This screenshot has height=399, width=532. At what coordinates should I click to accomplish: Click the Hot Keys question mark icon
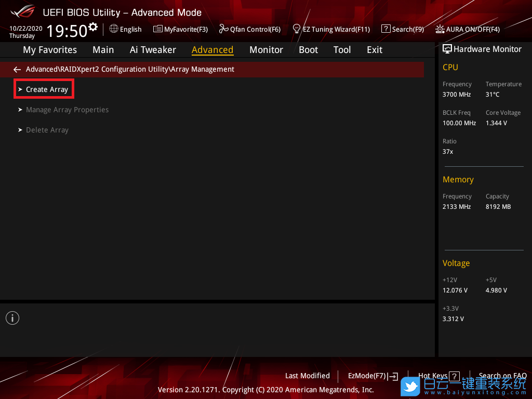[x=454, y=376]
